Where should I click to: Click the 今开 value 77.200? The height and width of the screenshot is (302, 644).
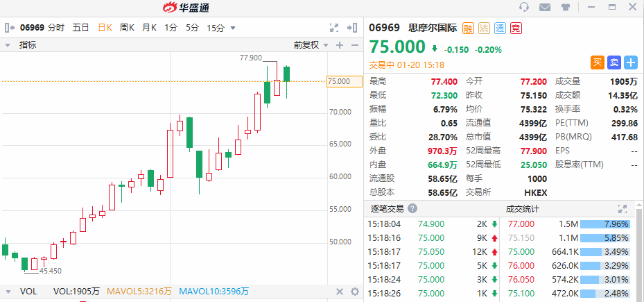pyautogui.click(x=534, y=81)
